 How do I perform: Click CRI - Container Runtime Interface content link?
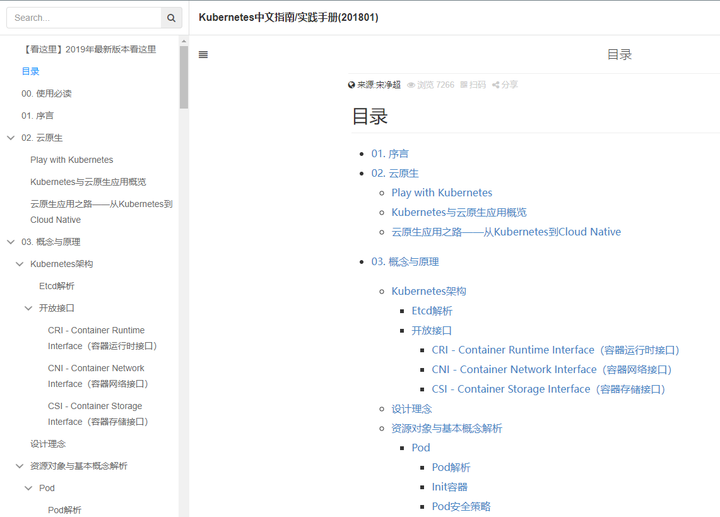click(556, 350)
